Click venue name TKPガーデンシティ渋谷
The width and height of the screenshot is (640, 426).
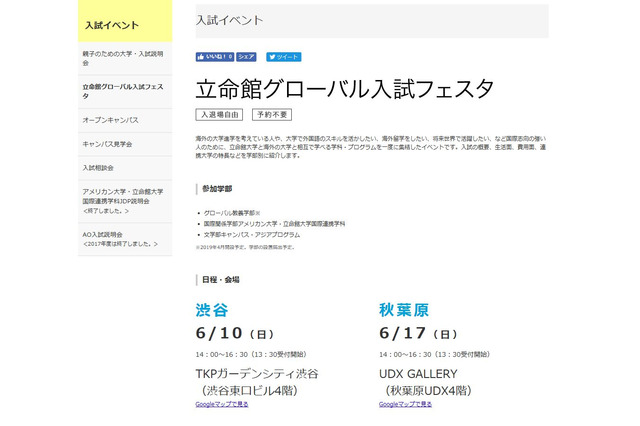(x=257, y=374)
